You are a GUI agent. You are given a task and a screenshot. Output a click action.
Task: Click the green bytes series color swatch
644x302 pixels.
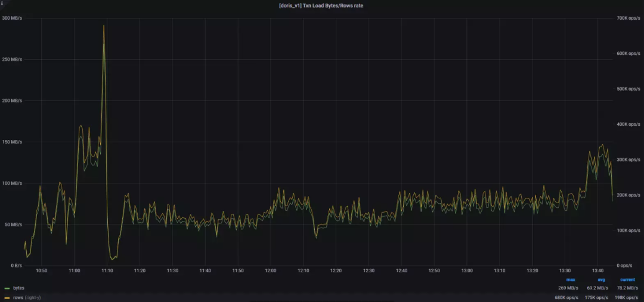[x=7, y=288]
